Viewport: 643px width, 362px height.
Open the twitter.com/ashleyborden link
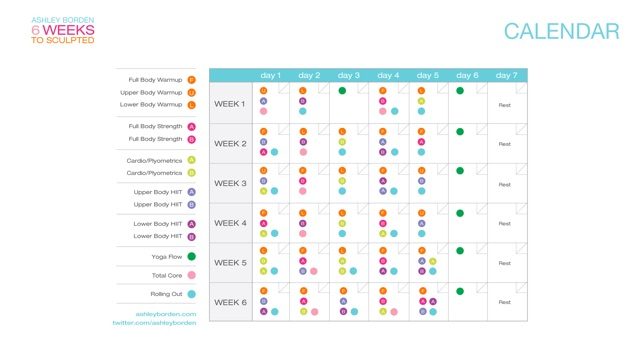tap(154, 323)
